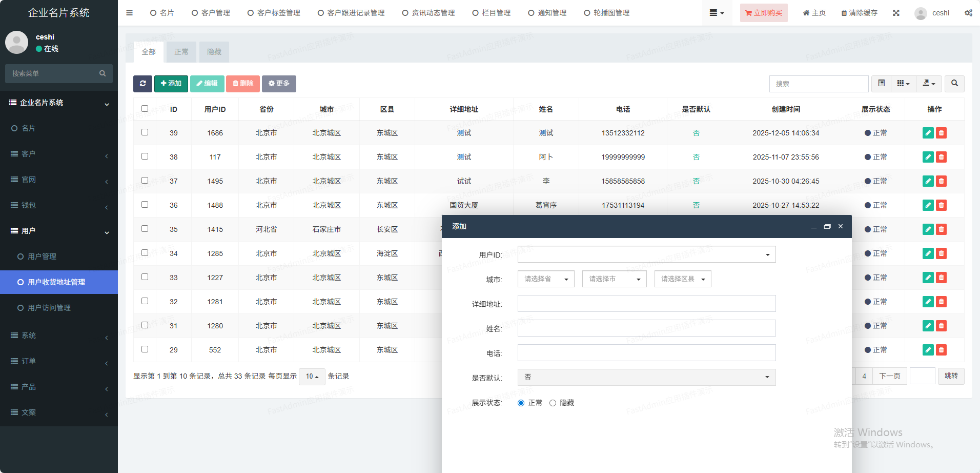980x473 pixels.
Task: Toggle the select-all checkbox in table header
Action: pyautogui.click(x=145, y=109)
